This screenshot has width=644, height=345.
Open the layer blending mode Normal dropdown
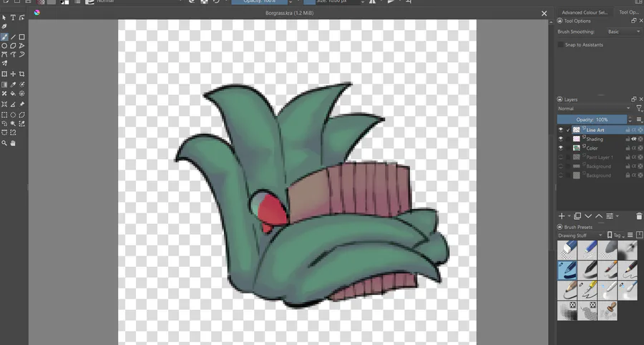click(594, 108)
